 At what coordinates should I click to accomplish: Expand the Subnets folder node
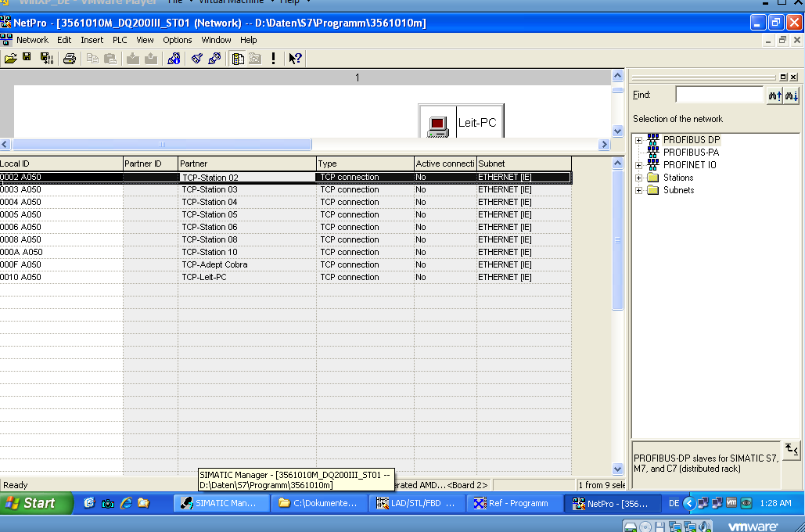638,191
